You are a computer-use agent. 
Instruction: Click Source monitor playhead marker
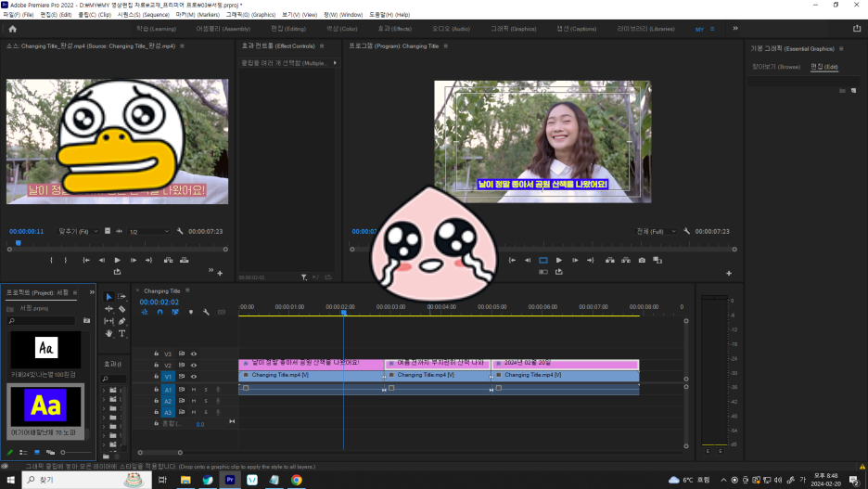(x=19, y=242)
